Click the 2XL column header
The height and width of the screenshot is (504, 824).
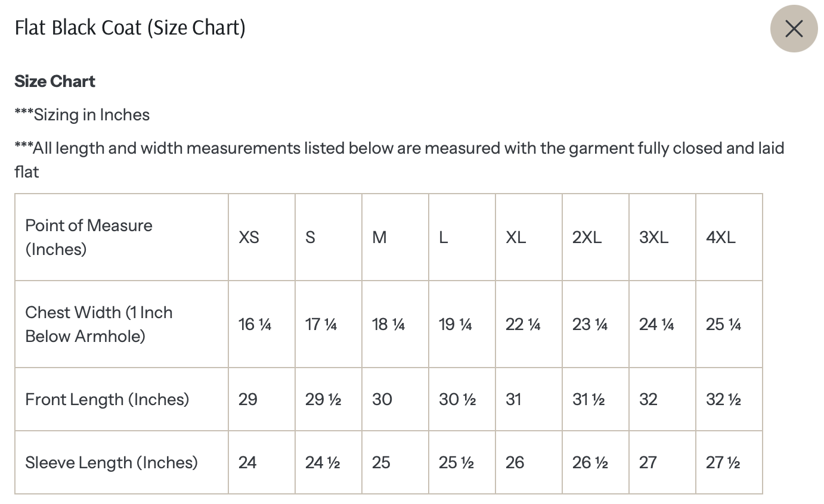(x=587, y=237)
